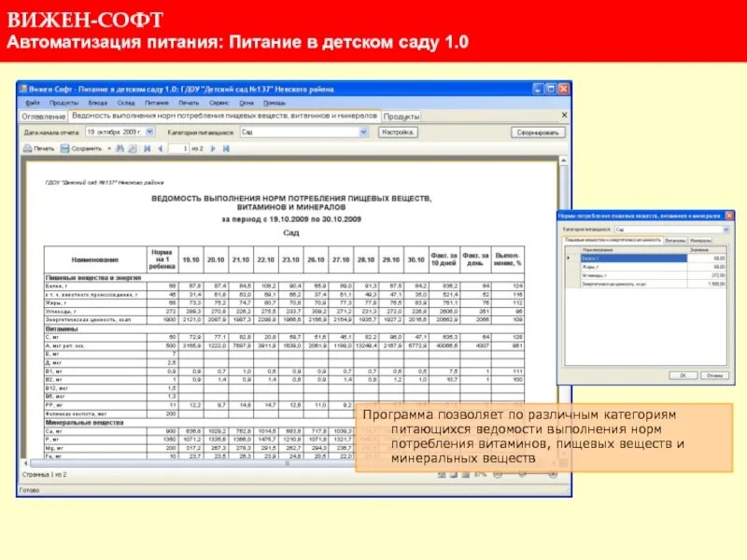Open the Блюда menu
This screenshot has width=747, height=560.
(98, 103)
